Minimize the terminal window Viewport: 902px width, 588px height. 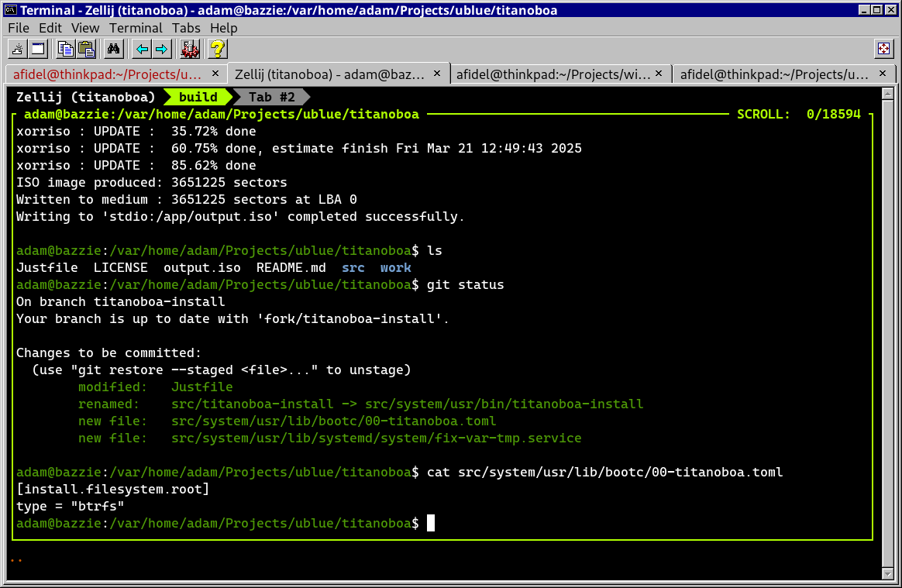(x=865, y=10)
